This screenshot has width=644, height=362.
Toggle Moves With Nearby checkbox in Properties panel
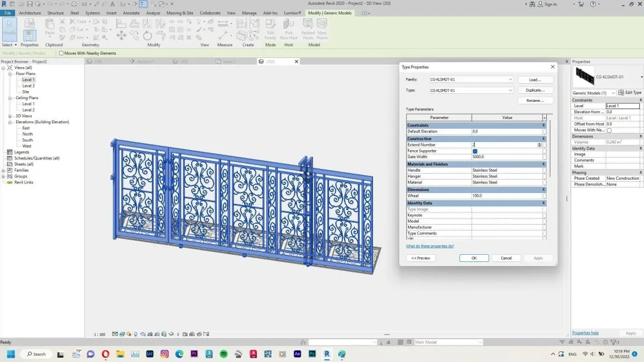click(x=609, y=130)
